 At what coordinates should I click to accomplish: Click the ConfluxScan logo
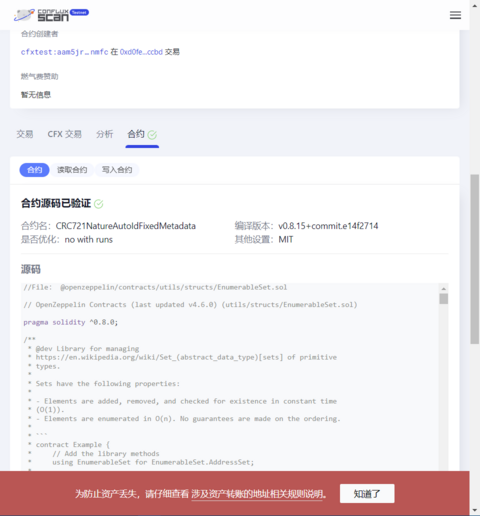[x=41, y=15]
